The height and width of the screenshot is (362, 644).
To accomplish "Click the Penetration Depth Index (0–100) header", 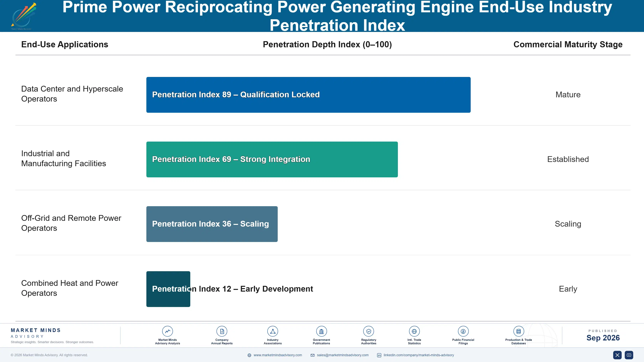I will [327, 44].
